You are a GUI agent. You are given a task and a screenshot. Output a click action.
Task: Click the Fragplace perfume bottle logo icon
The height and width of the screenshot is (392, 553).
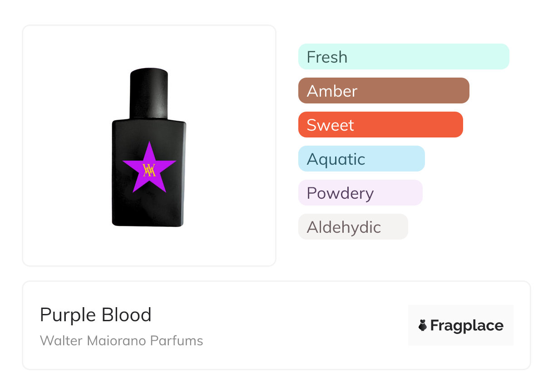coord(423,325)
